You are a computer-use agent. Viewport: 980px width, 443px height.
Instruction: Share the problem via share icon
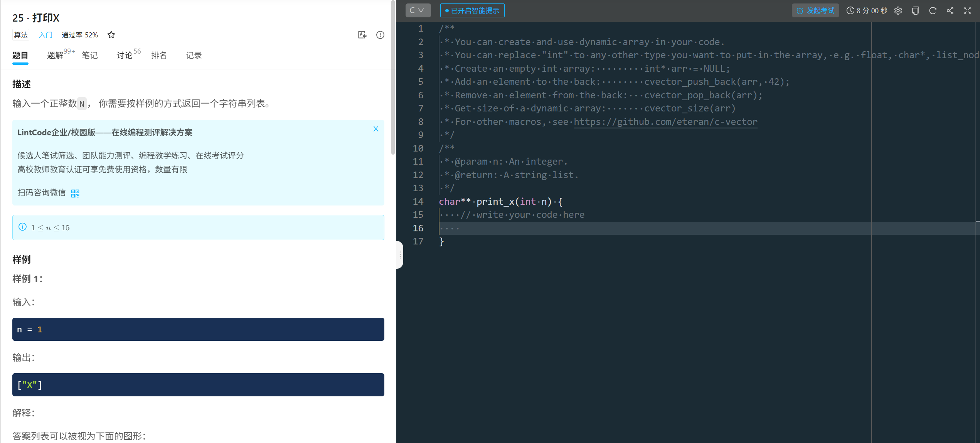tap(950, 10)
